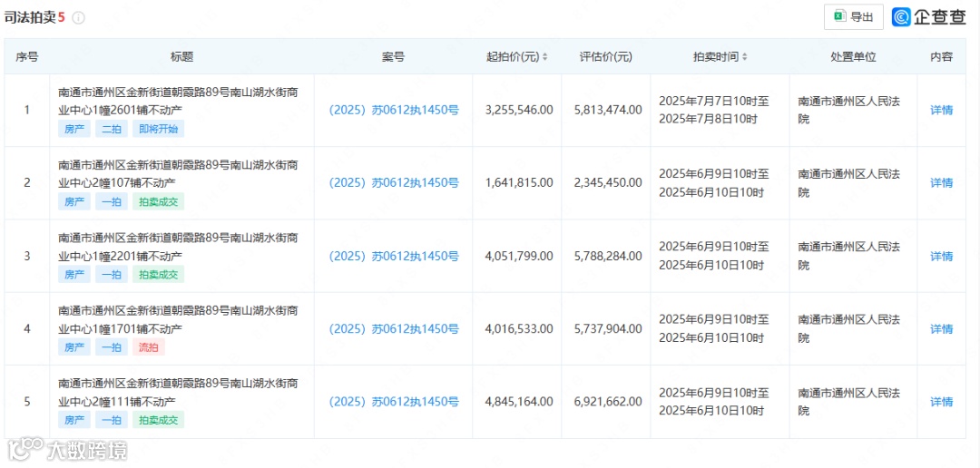
Task: Click appraisal value 6,921,662.00
Action: (607, 401)
